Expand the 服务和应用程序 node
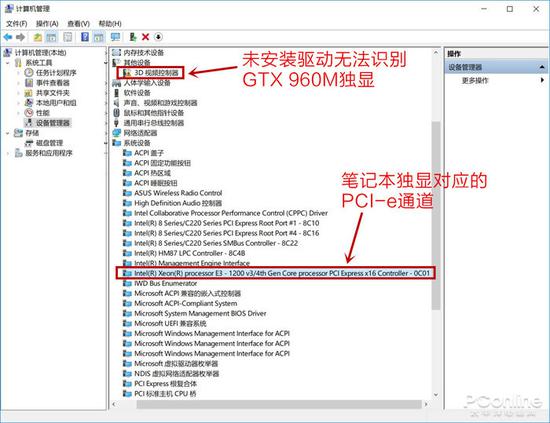 tap(8, 153)
